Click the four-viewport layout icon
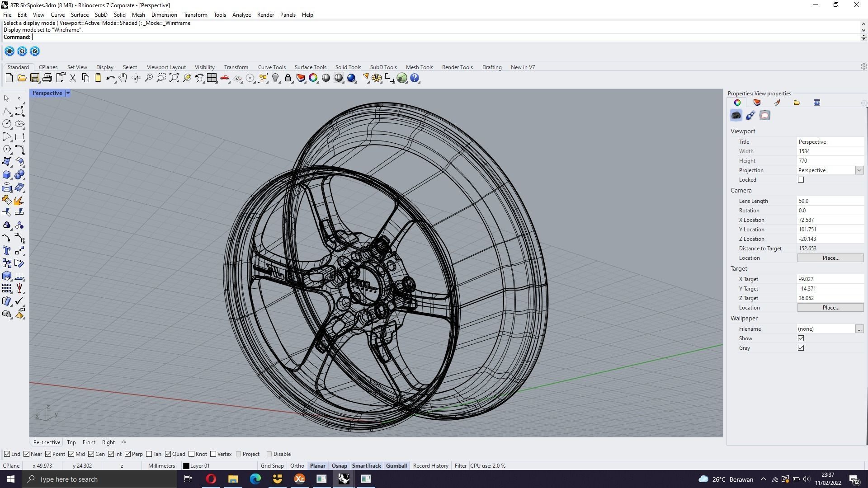 click(212, 78)
